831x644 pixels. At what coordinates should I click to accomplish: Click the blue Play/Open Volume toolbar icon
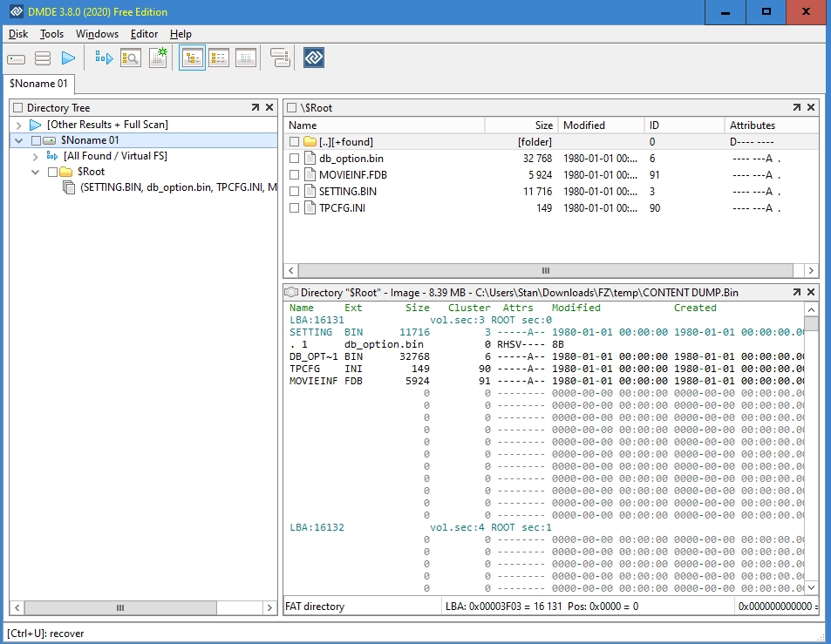tap(68, 58)
